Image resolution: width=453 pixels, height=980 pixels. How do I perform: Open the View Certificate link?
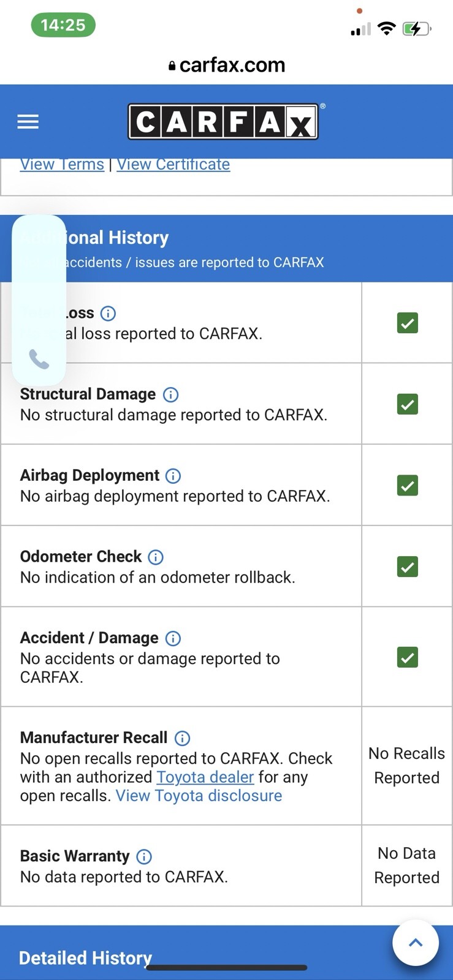173,164
